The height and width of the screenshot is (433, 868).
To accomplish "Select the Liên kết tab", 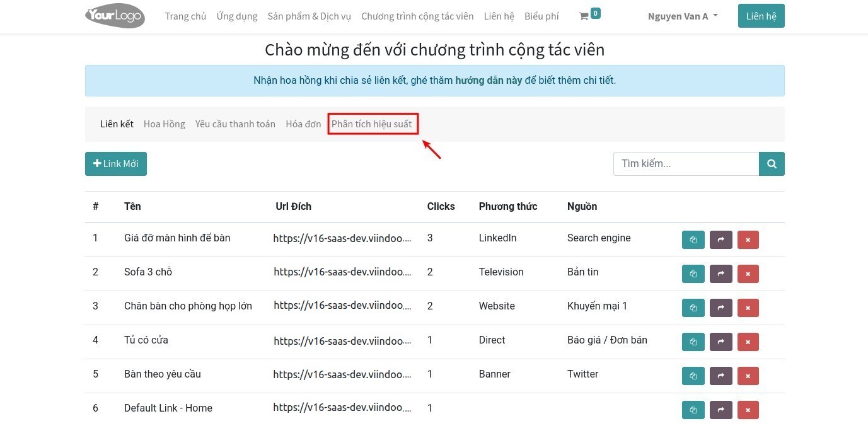I will 117,124.
